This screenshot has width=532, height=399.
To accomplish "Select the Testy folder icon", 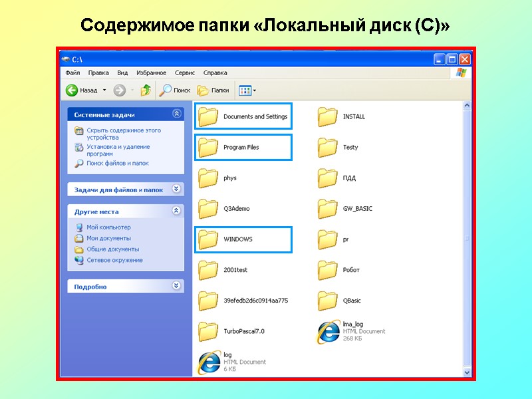I will (x=327, y=147).
